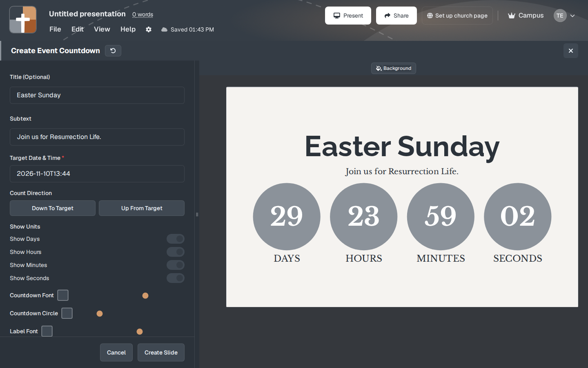Start the presentation with Present button
Screen dimensions: 588x368
pos(348,16)
